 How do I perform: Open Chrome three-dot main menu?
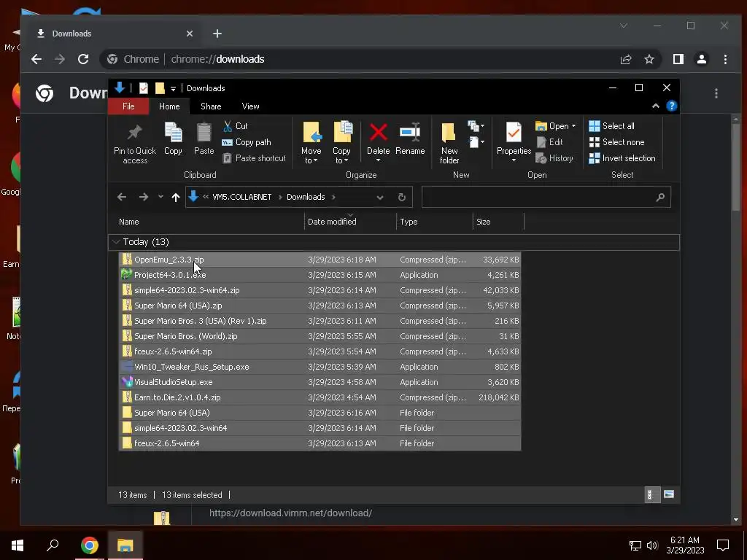[725, 59]
